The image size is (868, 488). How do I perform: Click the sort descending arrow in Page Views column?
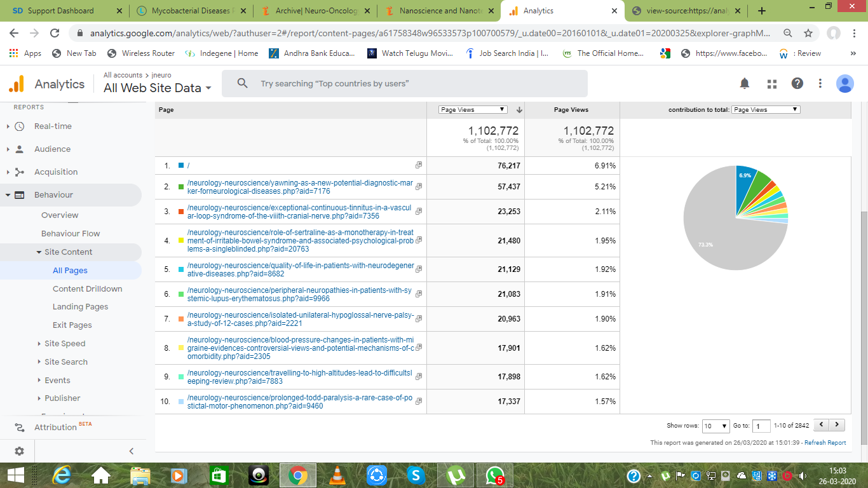[x=519, y=110]
